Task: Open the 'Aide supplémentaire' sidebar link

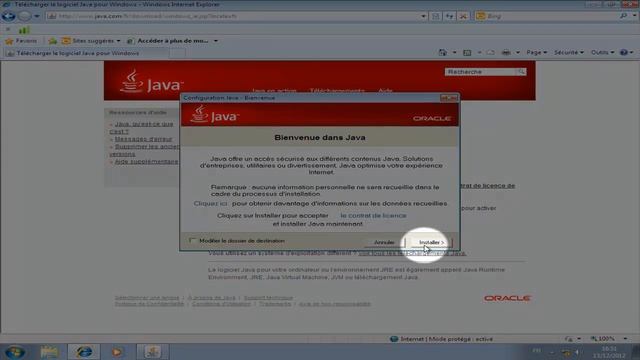Action: pos(146,162)
